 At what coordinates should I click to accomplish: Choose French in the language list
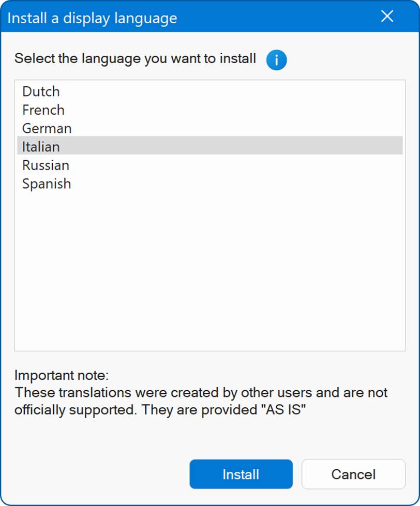click(43, 110)
